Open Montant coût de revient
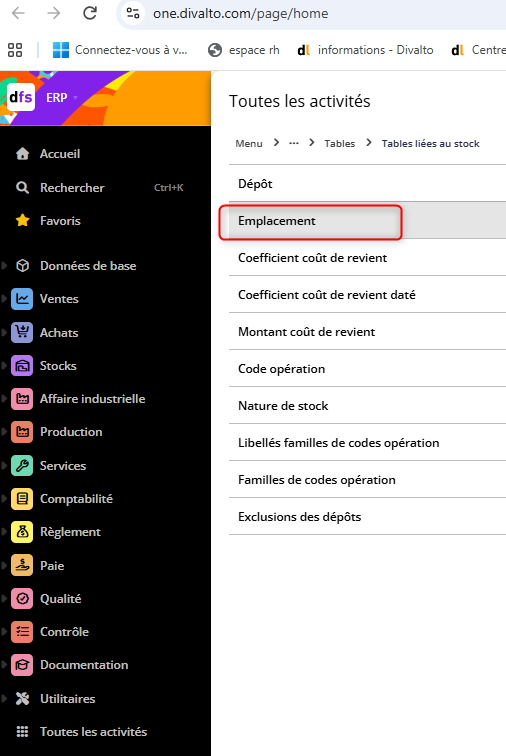 pyautogui.click(x=367, y=332)
